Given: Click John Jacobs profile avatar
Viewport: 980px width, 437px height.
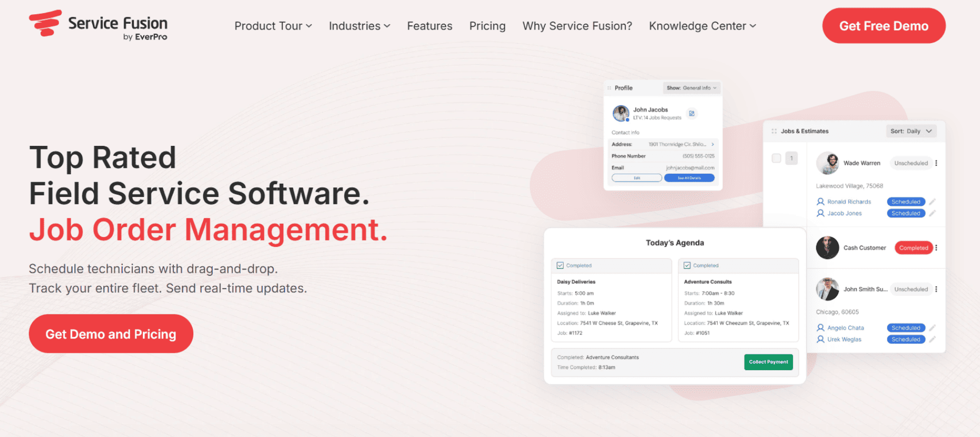Looking at the screenshot, I should pyautogui.click(x=621, y=113).
